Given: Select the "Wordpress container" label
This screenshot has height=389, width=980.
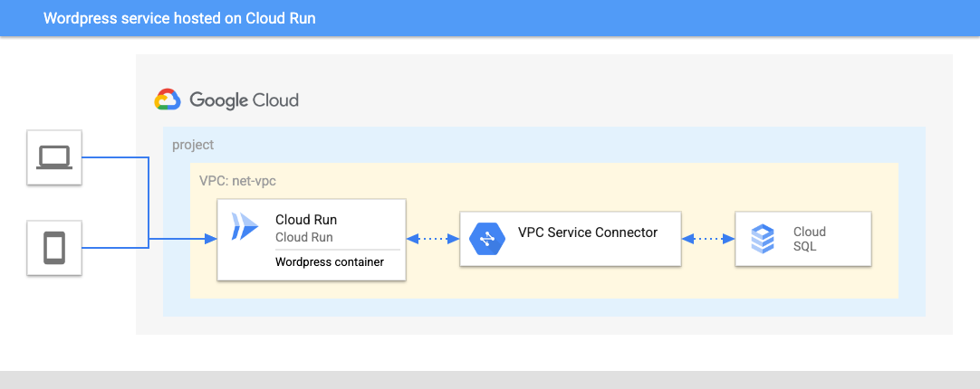Looking at the screenshot, I should coord(329,262).
